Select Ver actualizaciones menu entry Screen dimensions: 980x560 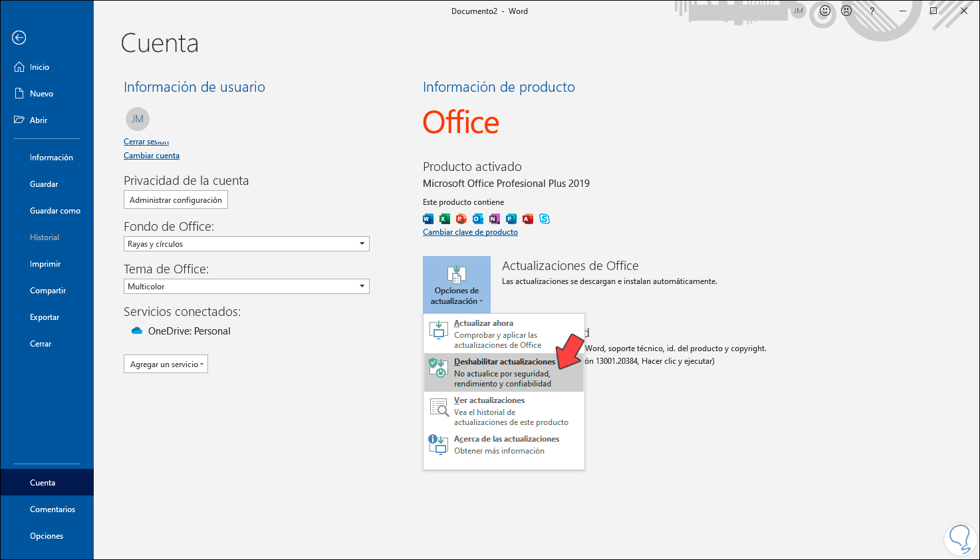pyautogui.click(x=504, y=411)
